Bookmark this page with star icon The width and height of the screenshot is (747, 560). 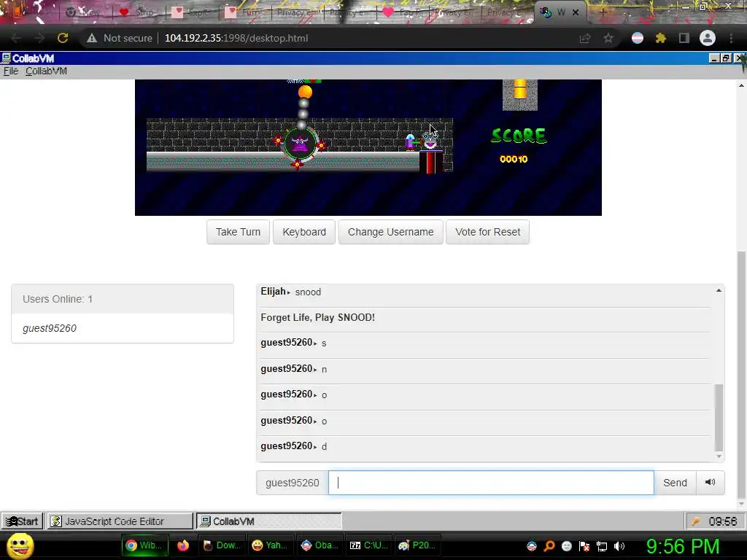pyautogui.click(x=608, y=38)
